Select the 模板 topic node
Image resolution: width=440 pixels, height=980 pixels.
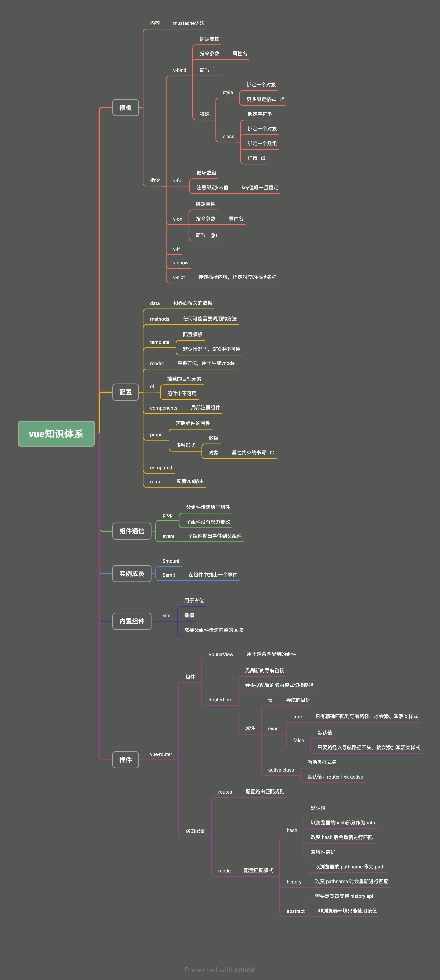pos(125,108)
